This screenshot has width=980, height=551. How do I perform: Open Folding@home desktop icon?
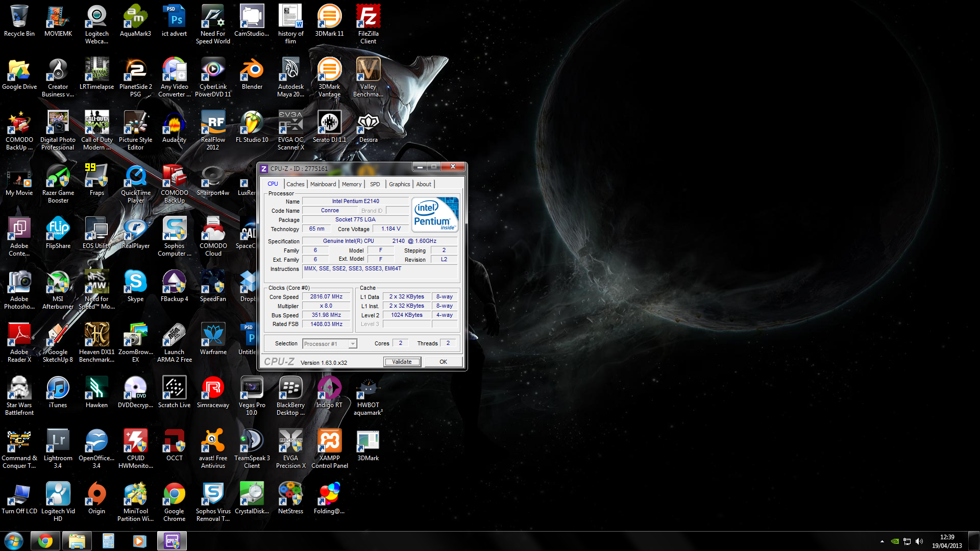(329, 498)
